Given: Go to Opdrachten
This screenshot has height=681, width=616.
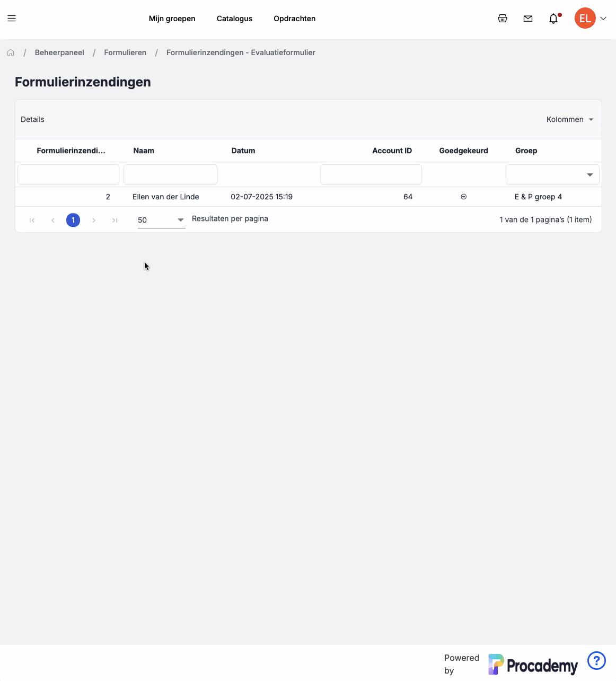Looking at the screenshot, I should pos(294,19).
